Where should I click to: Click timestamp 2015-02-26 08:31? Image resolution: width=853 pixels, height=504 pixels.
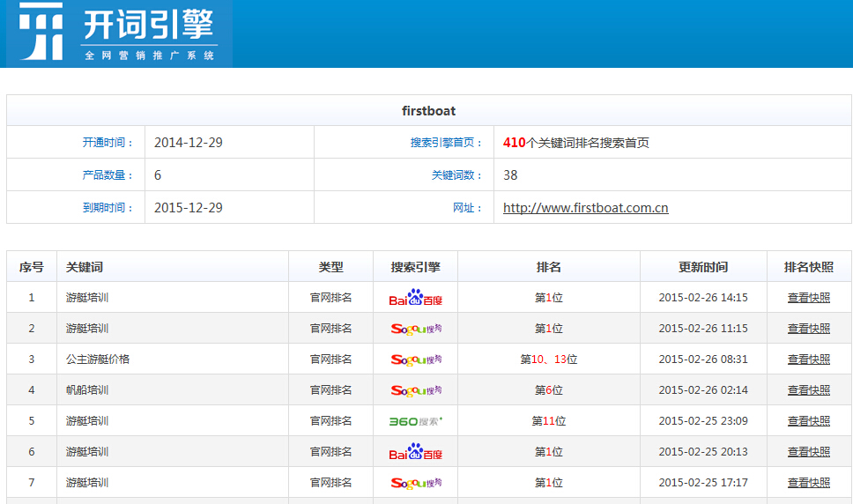(x=703, y=359)
